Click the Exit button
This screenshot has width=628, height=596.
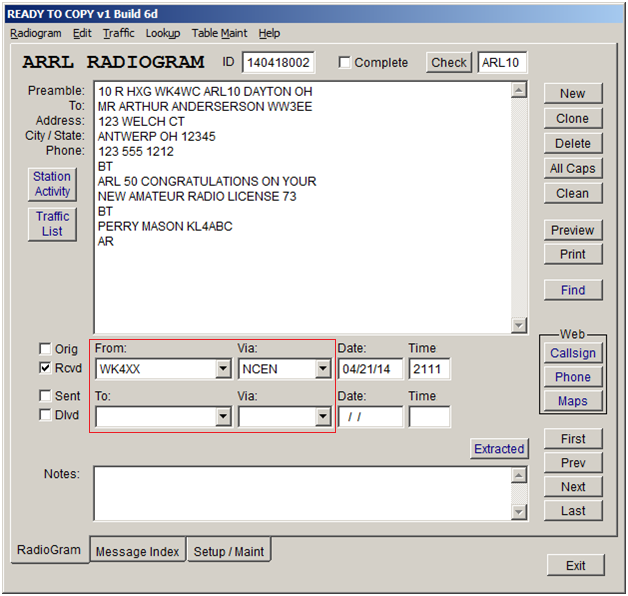click(576, 565)
